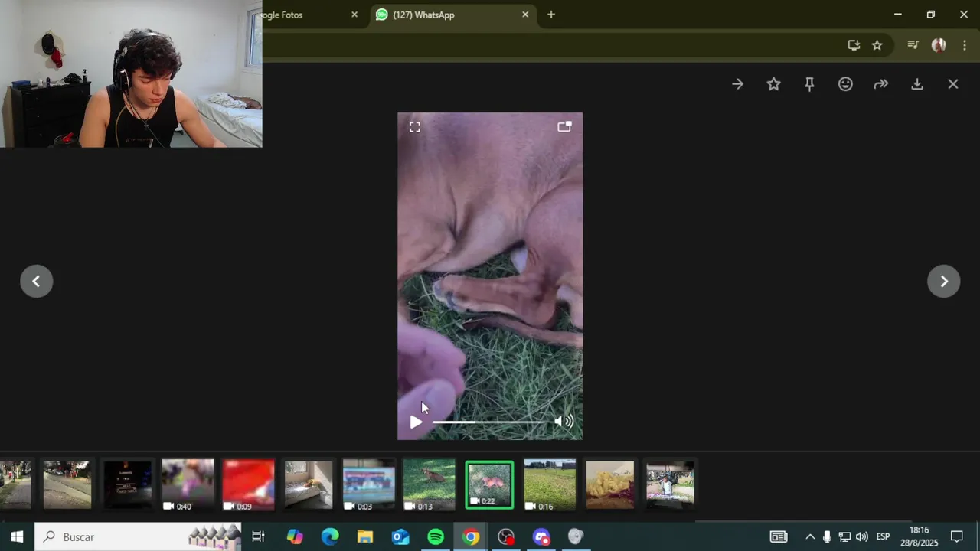Bookmark this page with the star
This screenshot has height=551, width=980.
[x=877, y=45]
